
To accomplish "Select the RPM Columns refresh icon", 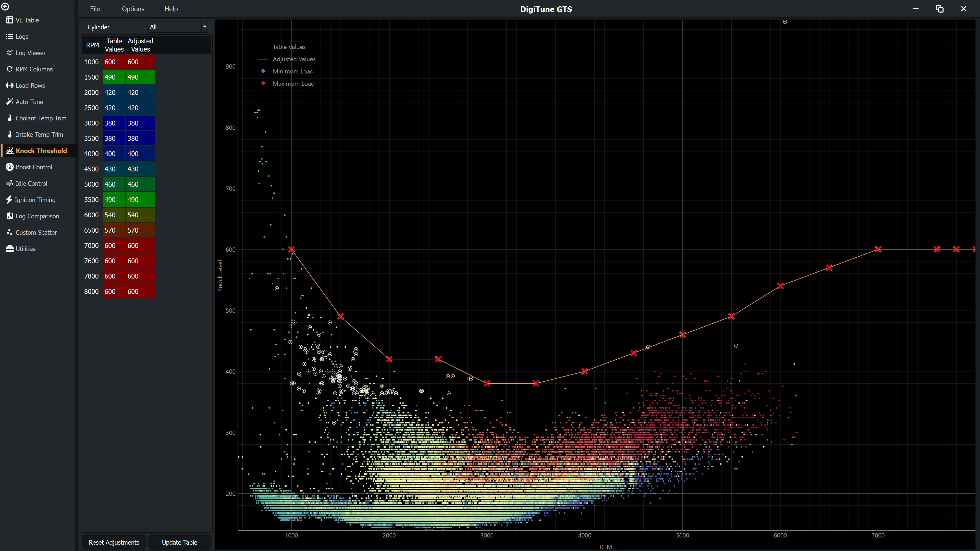I will (x=9, y=69).
